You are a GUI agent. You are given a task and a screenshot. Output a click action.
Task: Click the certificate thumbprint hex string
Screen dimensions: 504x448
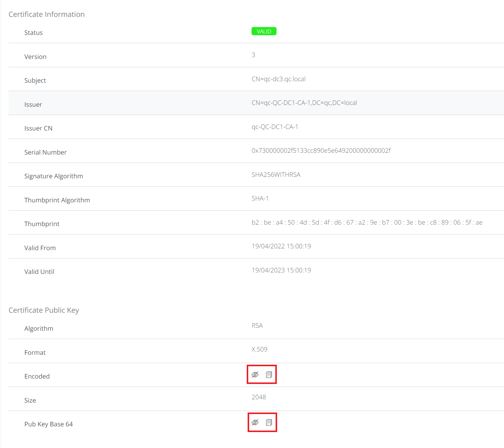367,222
